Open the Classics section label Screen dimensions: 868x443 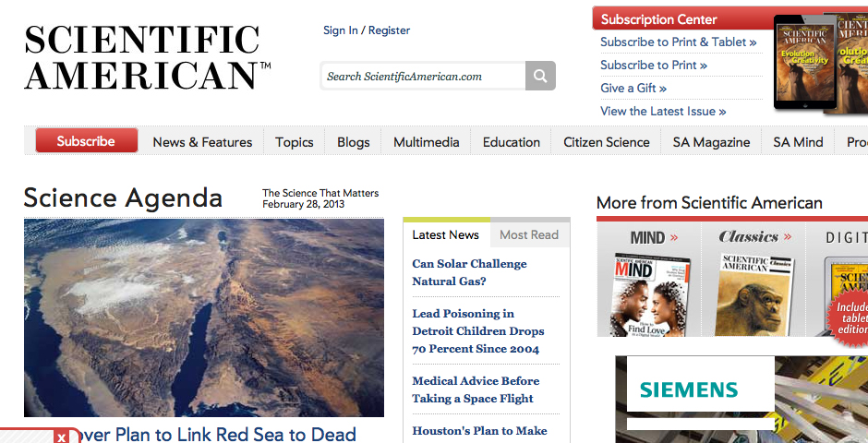(x=755, y=237)
